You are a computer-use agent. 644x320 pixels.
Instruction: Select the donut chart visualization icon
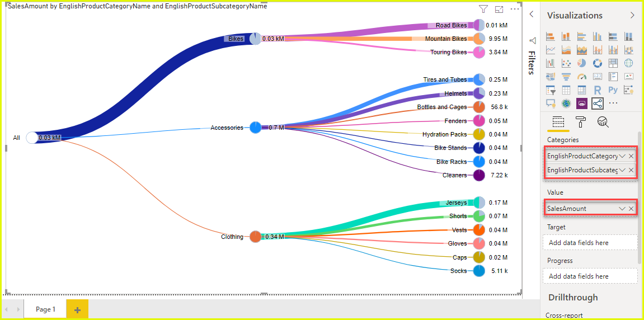(597, 63)
